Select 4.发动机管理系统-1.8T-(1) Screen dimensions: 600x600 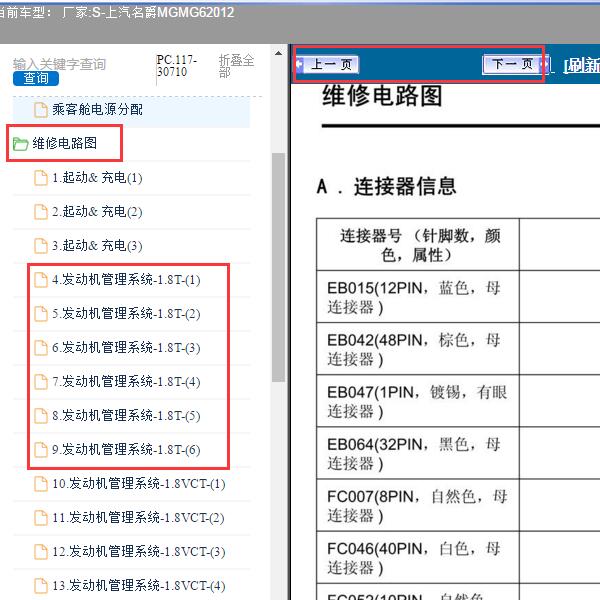[x=126, y=280]
